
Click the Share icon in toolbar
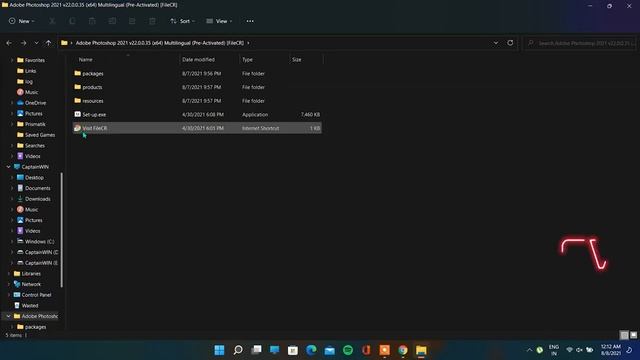point(132,21)
